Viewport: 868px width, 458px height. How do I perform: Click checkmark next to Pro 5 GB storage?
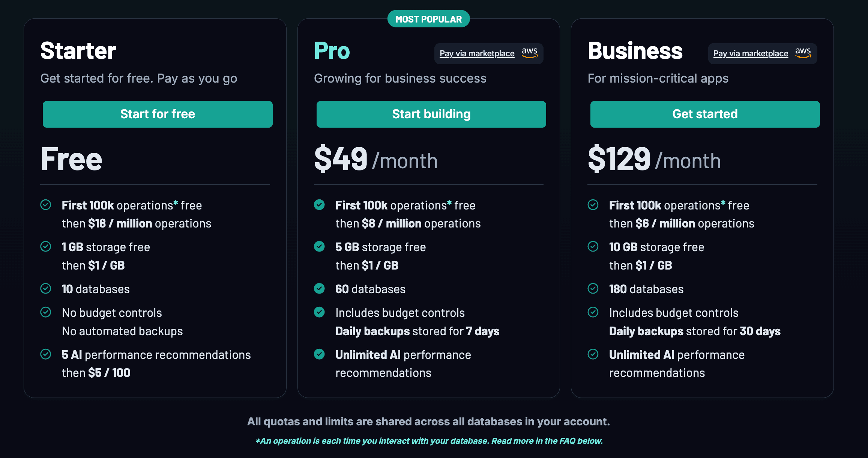319,246
